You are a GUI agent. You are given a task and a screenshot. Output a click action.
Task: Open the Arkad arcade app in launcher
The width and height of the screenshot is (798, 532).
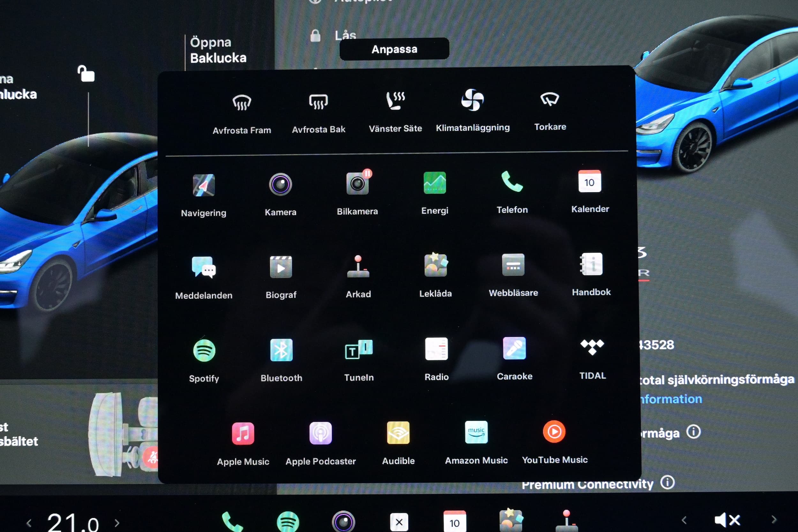tap(358, 266)
